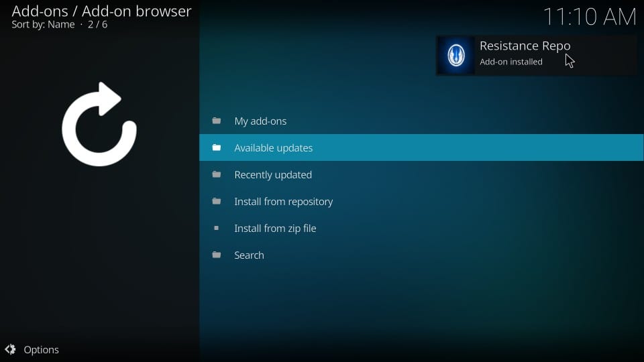
Task: Choose Install from repository
Action: [421, 202]
